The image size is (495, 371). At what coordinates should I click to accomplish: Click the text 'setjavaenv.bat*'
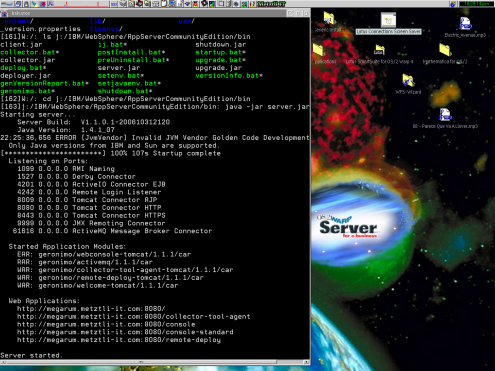[129, 83]
